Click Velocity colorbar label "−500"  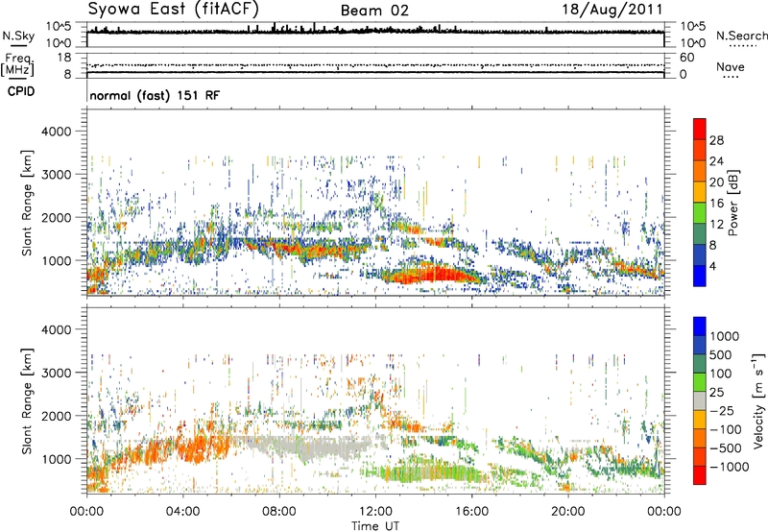[x=725, y=447]
